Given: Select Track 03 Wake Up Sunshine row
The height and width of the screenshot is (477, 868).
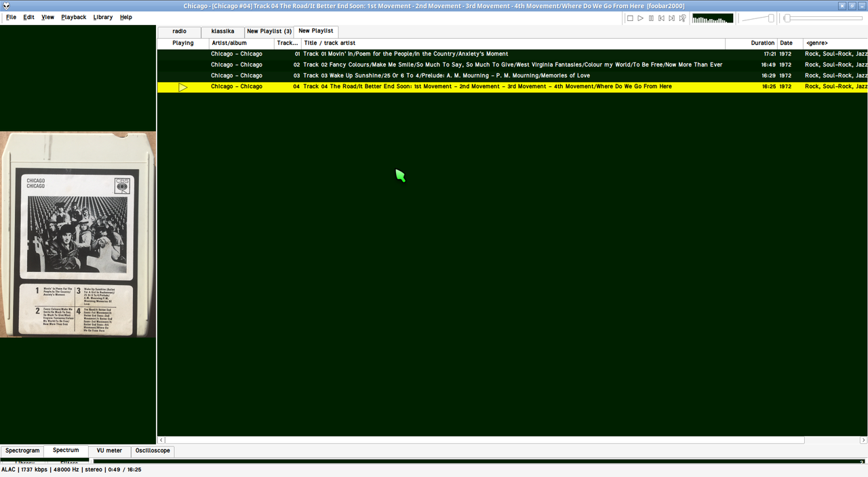Looking at the screenshot, I should (x=513, y=76).
